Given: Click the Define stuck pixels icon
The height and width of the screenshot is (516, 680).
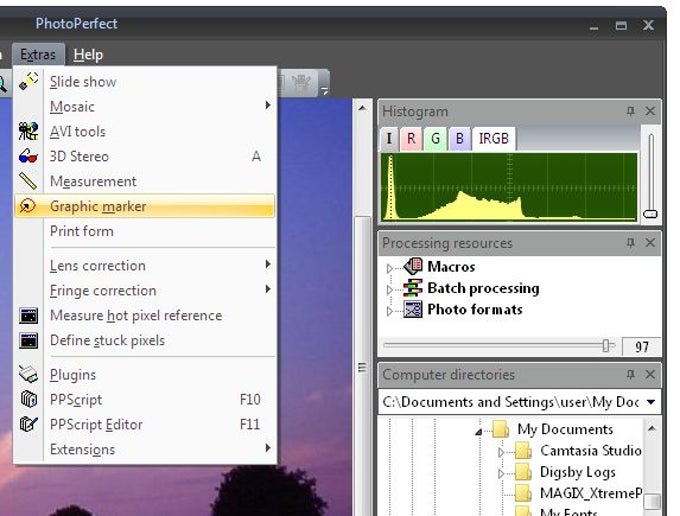Looking at the screenshot, I should (x=29, y=341).
